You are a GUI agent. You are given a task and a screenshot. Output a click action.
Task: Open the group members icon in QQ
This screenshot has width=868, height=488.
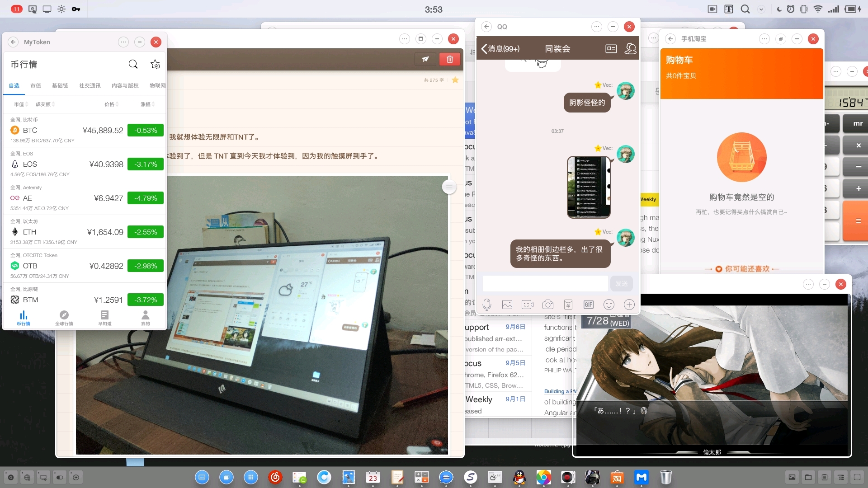630,48
